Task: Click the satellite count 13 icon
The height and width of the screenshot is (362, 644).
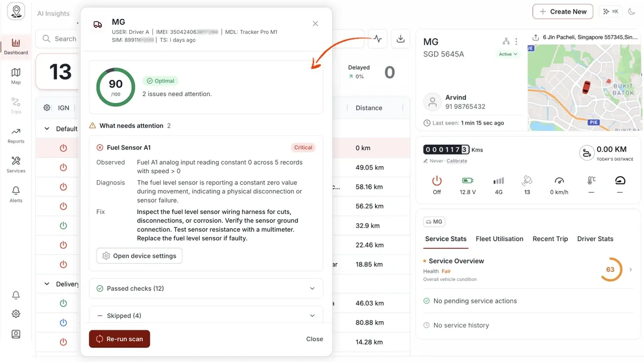Action: [527, 181]
